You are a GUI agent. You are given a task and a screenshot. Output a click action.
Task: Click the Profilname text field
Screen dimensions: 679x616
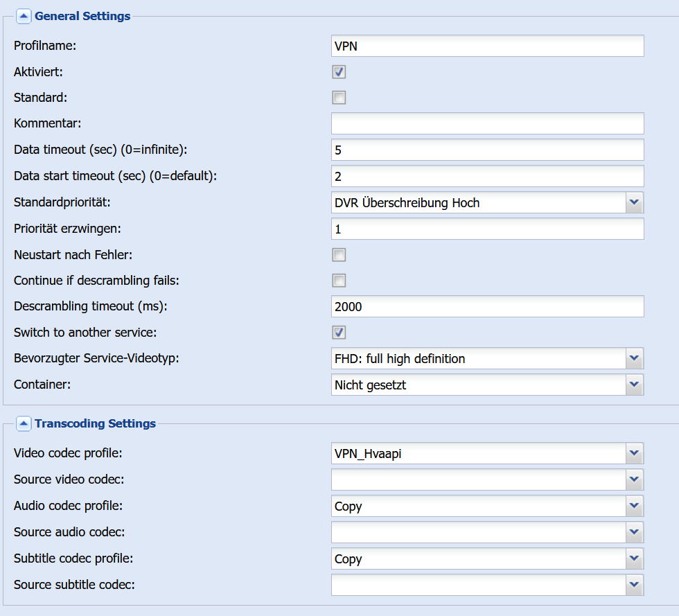tap(488, 46)
